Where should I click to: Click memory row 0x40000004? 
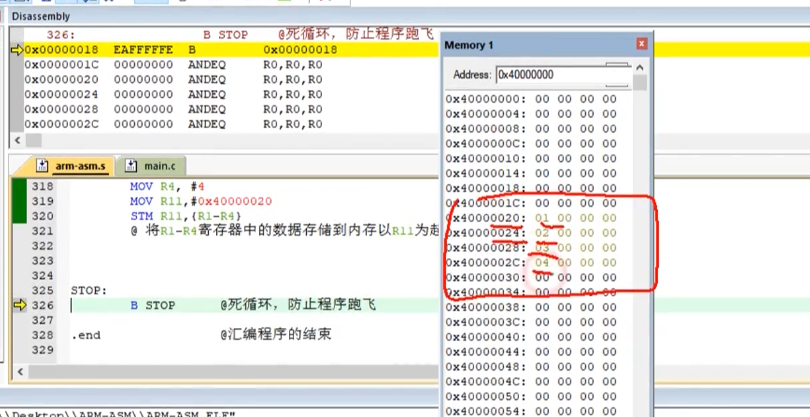531,114
